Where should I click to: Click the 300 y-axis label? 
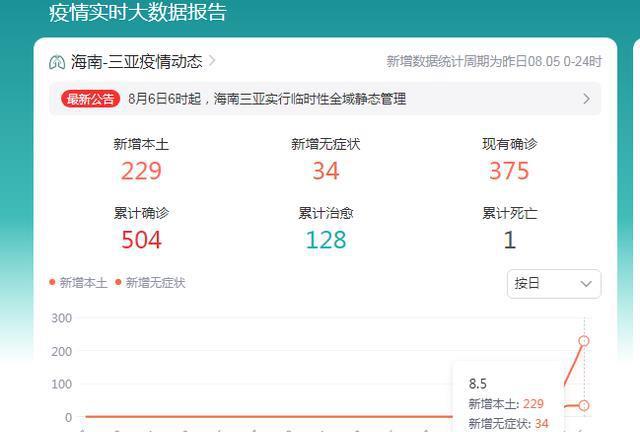click(61, 318)
